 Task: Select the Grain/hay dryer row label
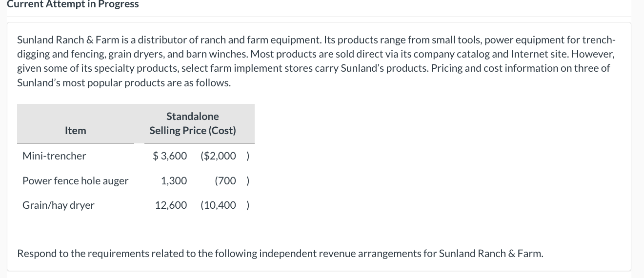click(59, 205)
